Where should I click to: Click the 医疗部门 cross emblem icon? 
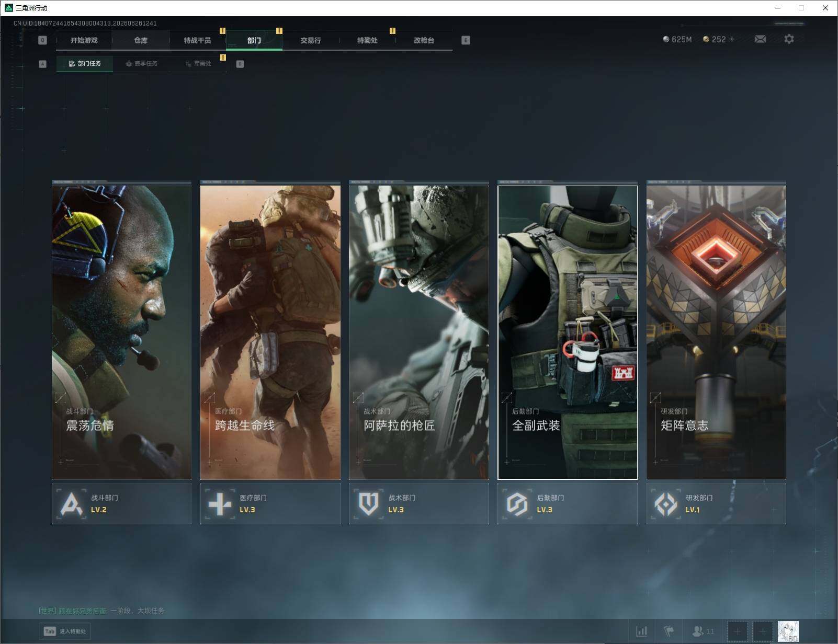pyautogui.click(x=220, y=504)
